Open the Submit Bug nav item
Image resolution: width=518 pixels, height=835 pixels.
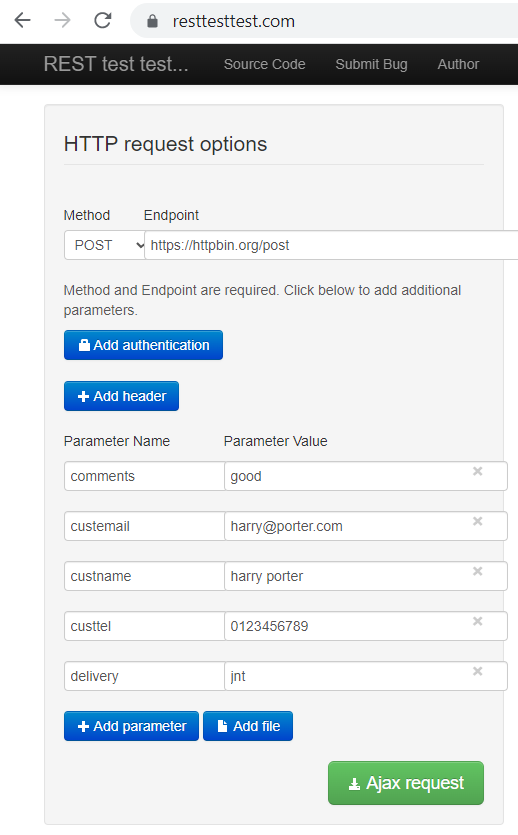click(x=371, y=64)
